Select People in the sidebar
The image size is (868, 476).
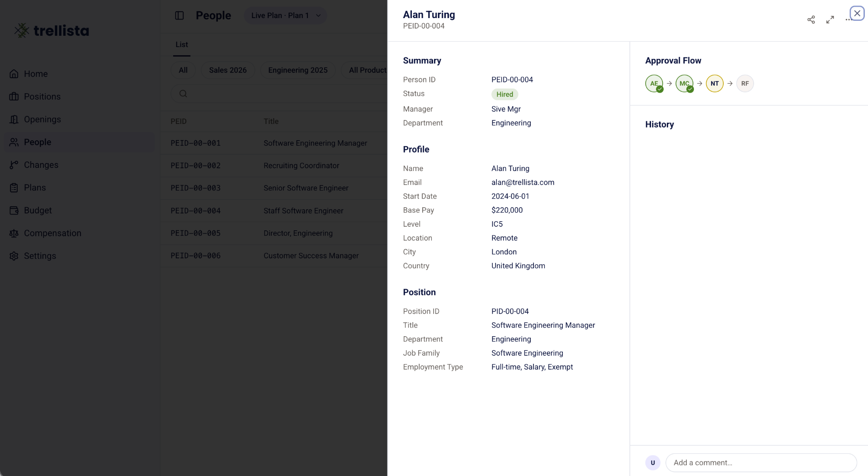click(79, 142)
